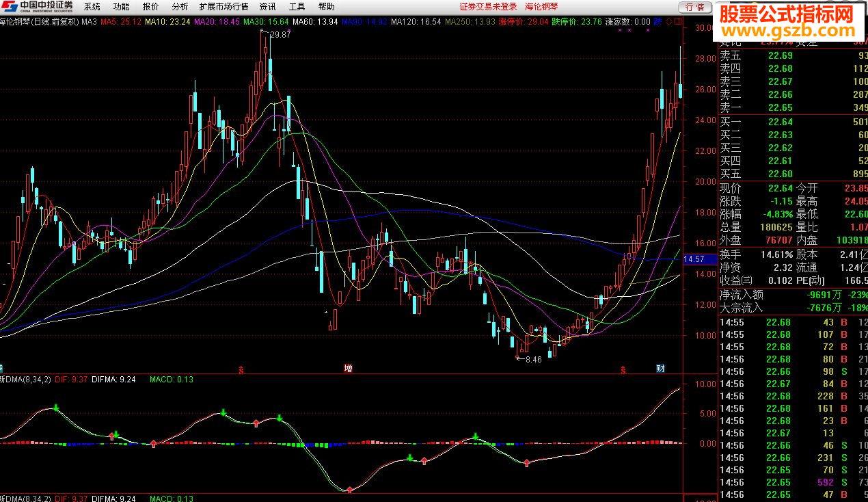Select the MA60: 13.94 label
This screenshot has width=868, height=502.
(x=315, y=22)
